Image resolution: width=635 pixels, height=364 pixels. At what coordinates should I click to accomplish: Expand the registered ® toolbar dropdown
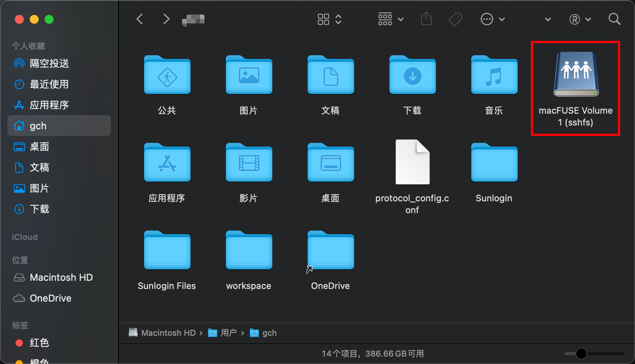(x=580, y=19)
